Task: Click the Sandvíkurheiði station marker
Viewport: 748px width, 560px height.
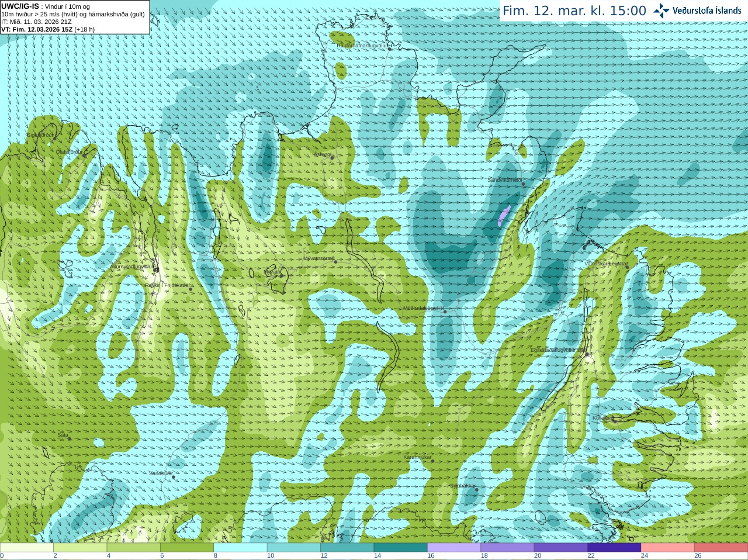Action: pos(524,184)
